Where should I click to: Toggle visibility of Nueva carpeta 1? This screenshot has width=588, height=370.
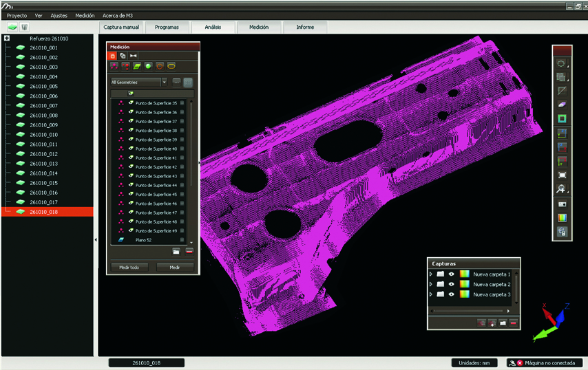(x=452, y=274)
